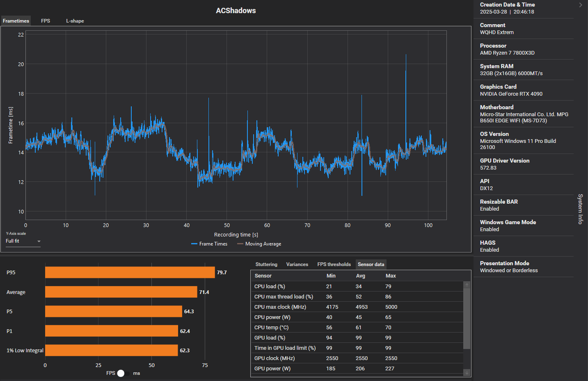Click the AMD Ryzen 7 7800X3D entry

pos(507,53)
